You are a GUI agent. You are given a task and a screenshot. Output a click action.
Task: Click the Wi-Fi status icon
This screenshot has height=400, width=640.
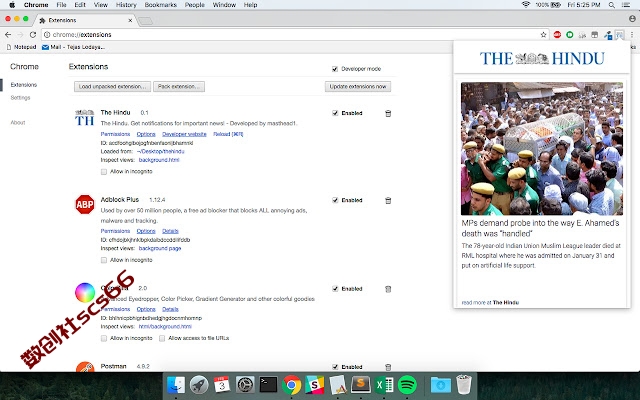(526, 5)
